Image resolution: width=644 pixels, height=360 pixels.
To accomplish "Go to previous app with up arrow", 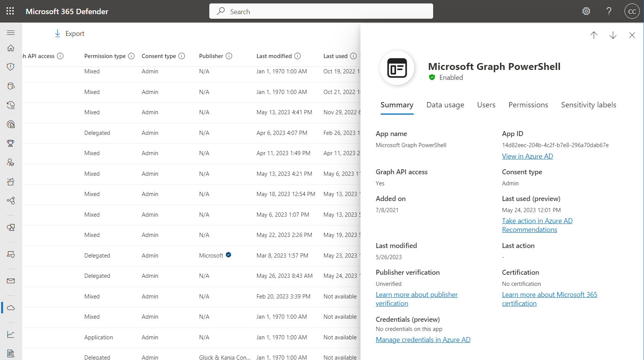I will point(594,35).
